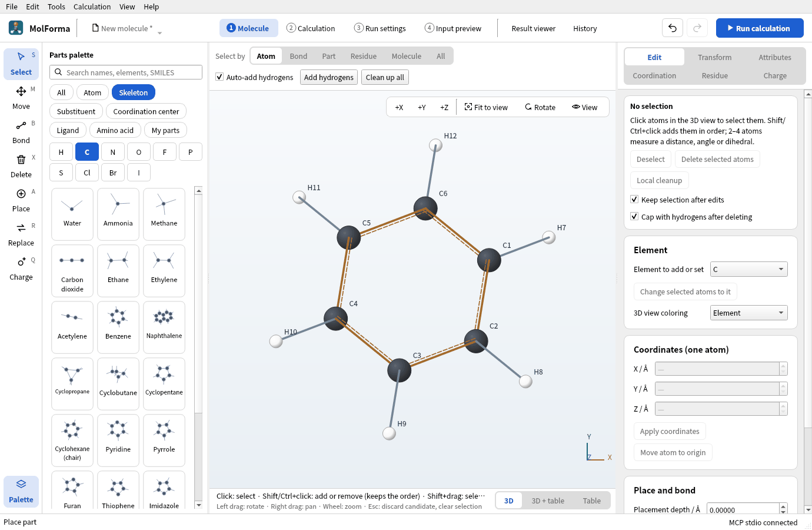Click Move atom to origin
Image resolution: width=812 pixels, height=530 pixels.
[x=673, y=452]
